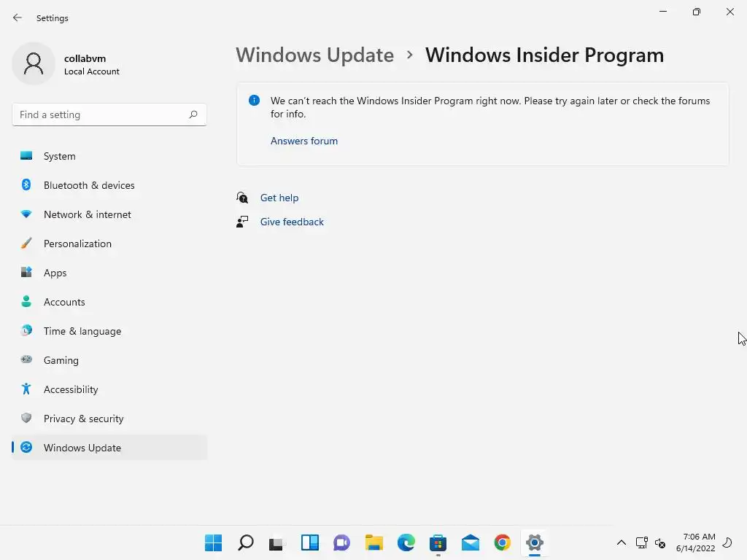
Task: Minimize the Settings window
Action: (x=662, y=12)
